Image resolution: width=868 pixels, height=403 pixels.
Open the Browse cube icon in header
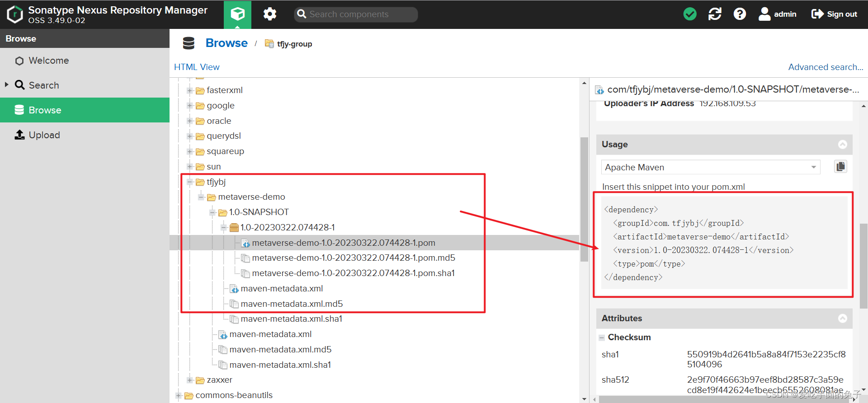(x=237, y=14)
